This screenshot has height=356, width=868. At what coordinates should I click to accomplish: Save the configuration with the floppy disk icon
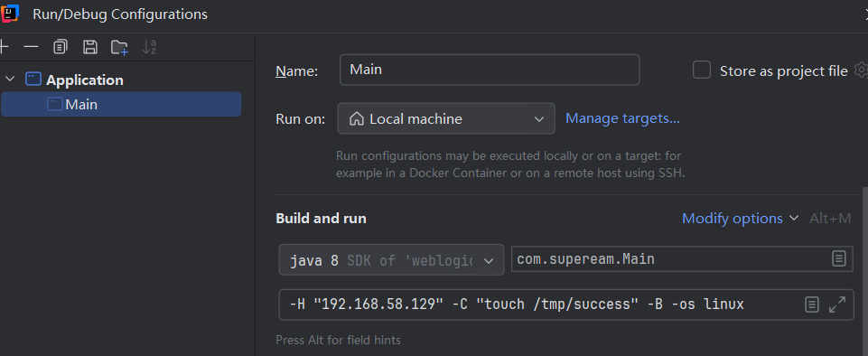(89, 47)
